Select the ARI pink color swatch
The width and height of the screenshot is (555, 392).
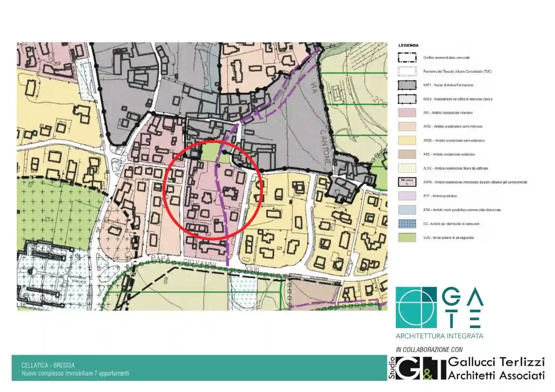click(x=407, y=113)
